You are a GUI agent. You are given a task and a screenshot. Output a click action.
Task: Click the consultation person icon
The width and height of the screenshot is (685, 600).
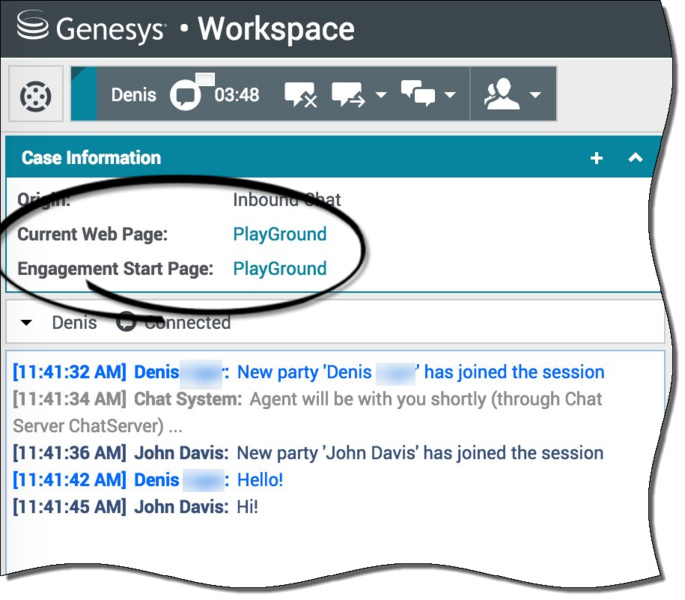click(x=502, y=94)
